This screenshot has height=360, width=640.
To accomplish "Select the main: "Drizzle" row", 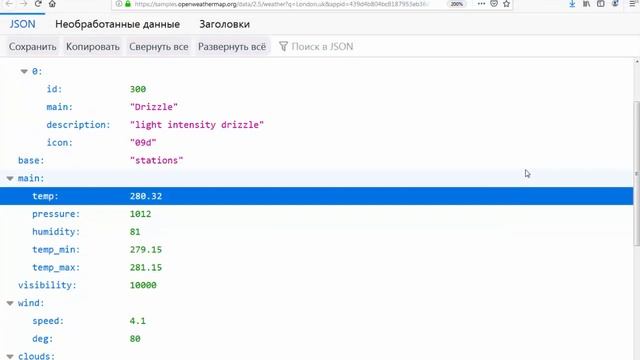I will coord(317,107).
